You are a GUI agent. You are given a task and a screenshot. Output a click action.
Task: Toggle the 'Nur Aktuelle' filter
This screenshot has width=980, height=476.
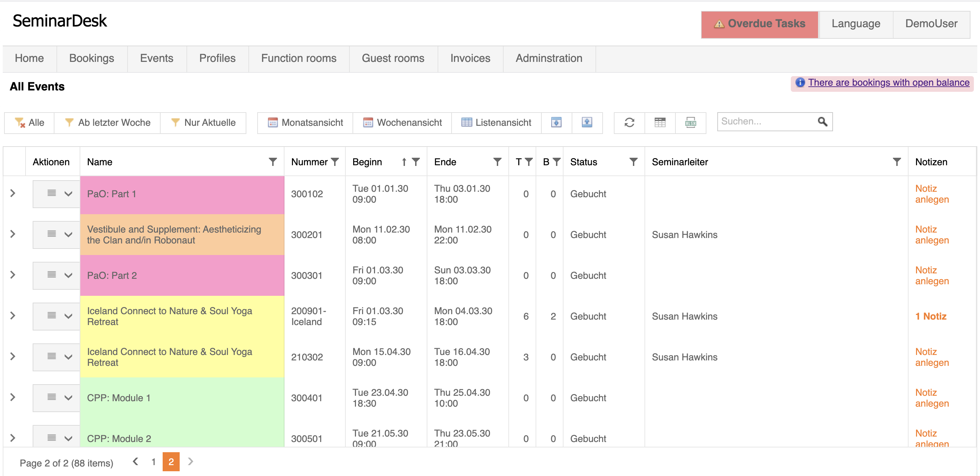point(203,122)
